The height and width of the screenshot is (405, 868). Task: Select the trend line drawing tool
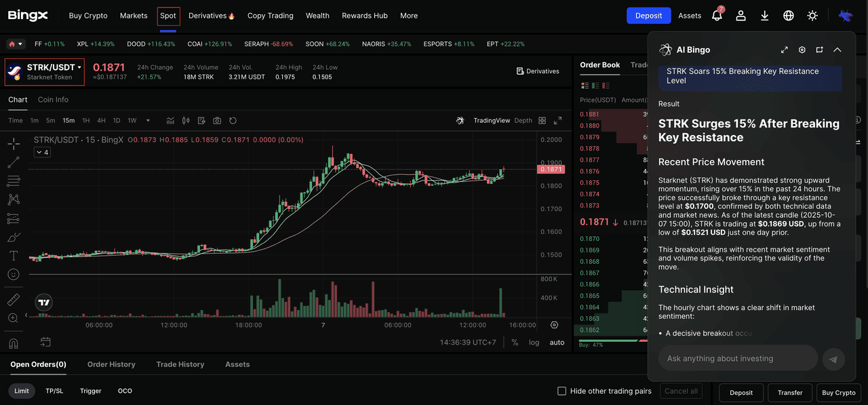point(13,162)
